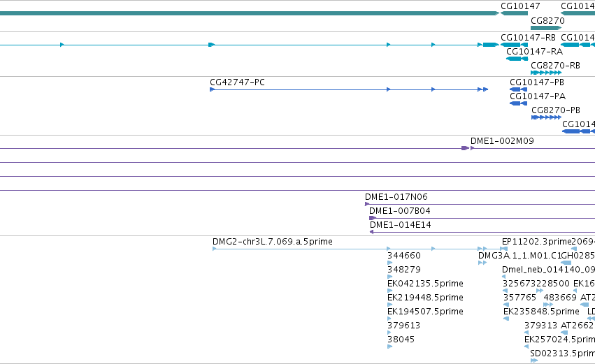This screenshot has height=364, width=595.
Task: Select the CG10147 gene label
Action: [520, 6]
